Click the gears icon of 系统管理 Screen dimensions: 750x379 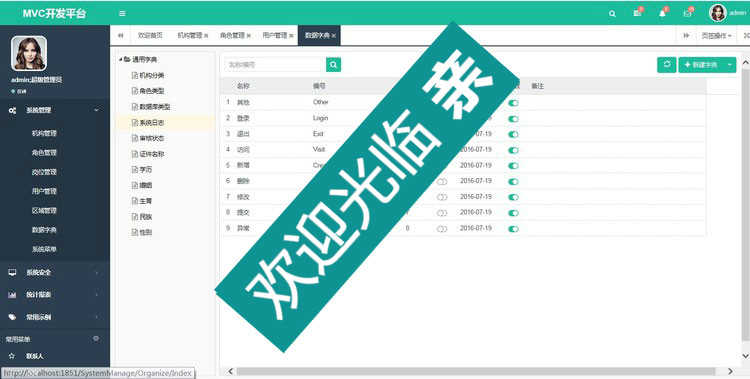click(12, 110)
